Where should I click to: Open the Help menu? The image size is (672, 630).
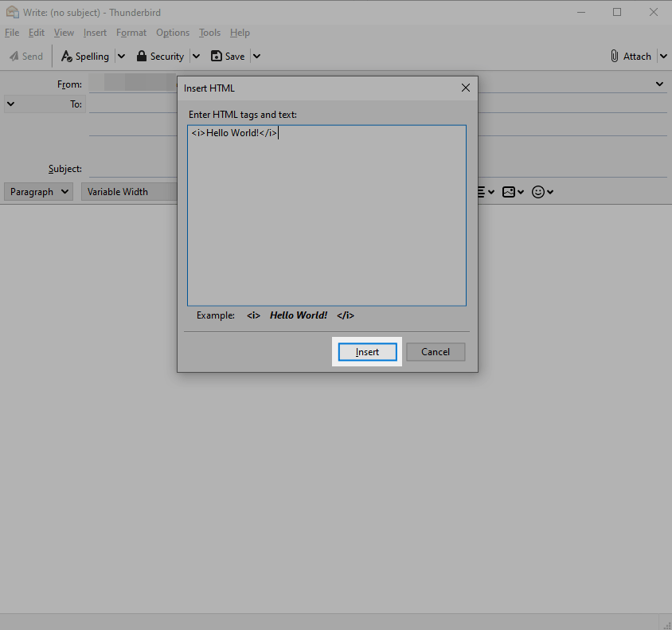(x=240, y=33)
